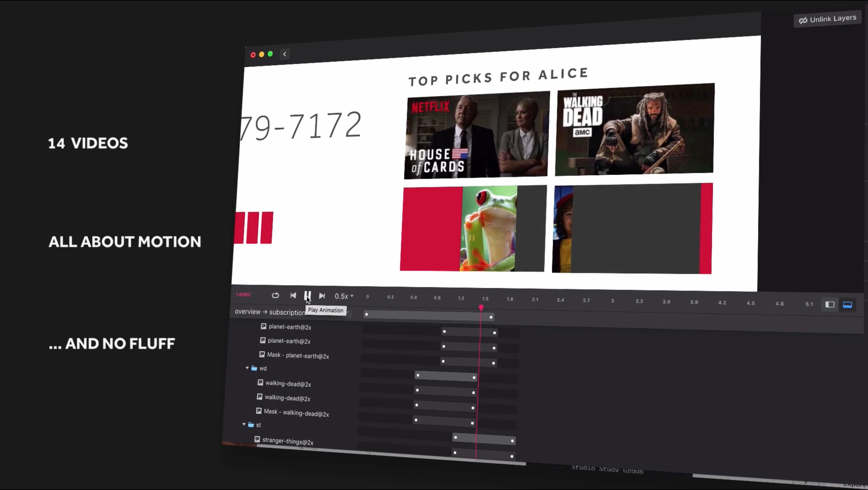Collapse the wd layer group
Image resolution: width=868 pixels, height=490 pixels.
[x=247, y=368]
